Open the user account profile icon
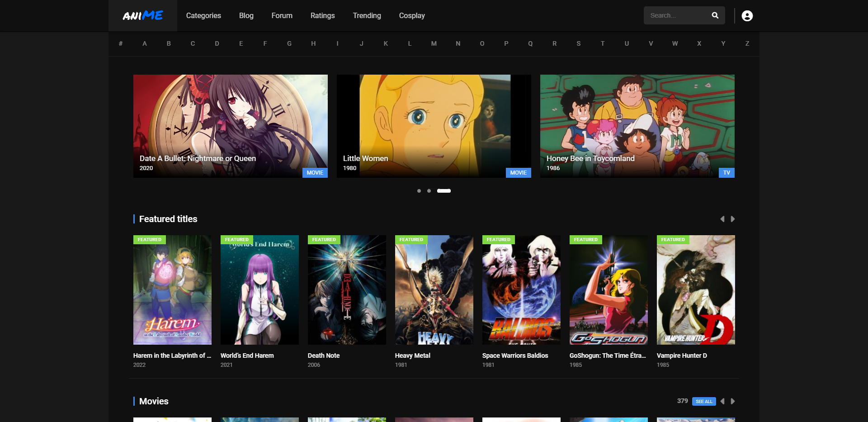This screenshot has height=422, width=868. 747,16
